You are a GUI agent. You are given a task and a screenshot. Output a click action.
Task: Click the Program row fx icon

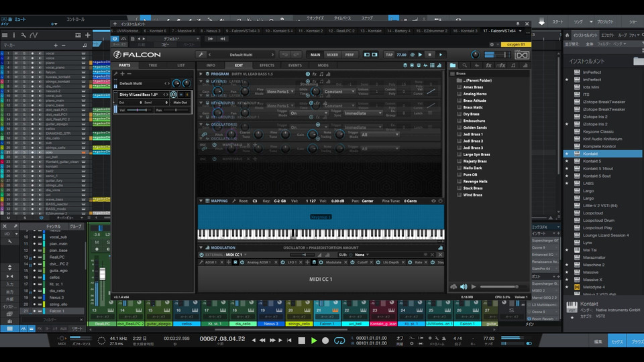coord(314,74)
